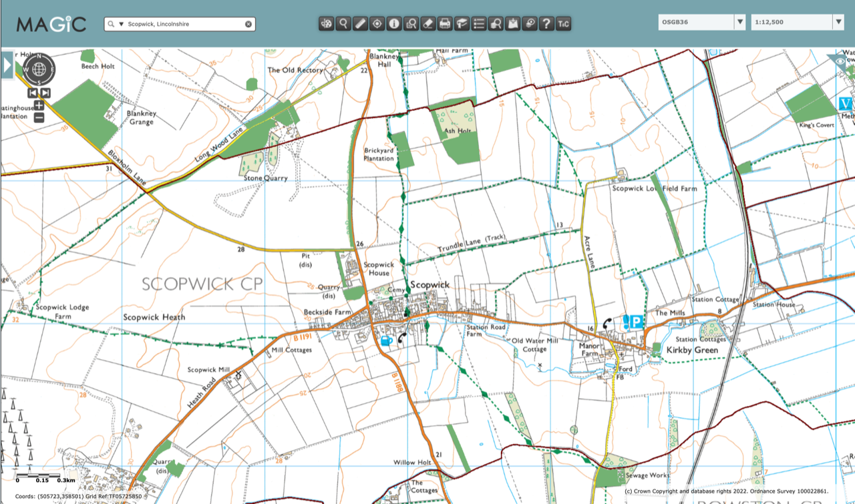Open the help question mark
This screenshot has width=855, height=504.
tap(546, 24)
